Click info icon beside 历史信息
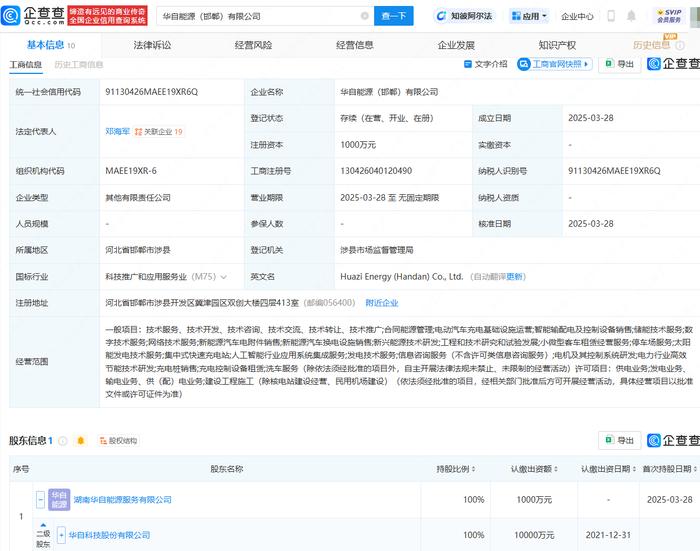Screen dimensions: 700x551 coord(680,46)
